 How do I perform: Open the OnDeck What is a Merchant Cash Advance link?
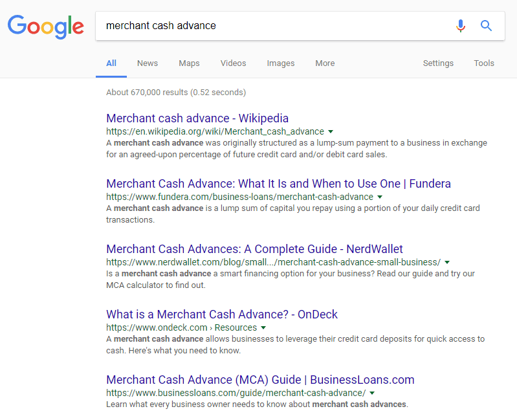(x=221, y=314)
